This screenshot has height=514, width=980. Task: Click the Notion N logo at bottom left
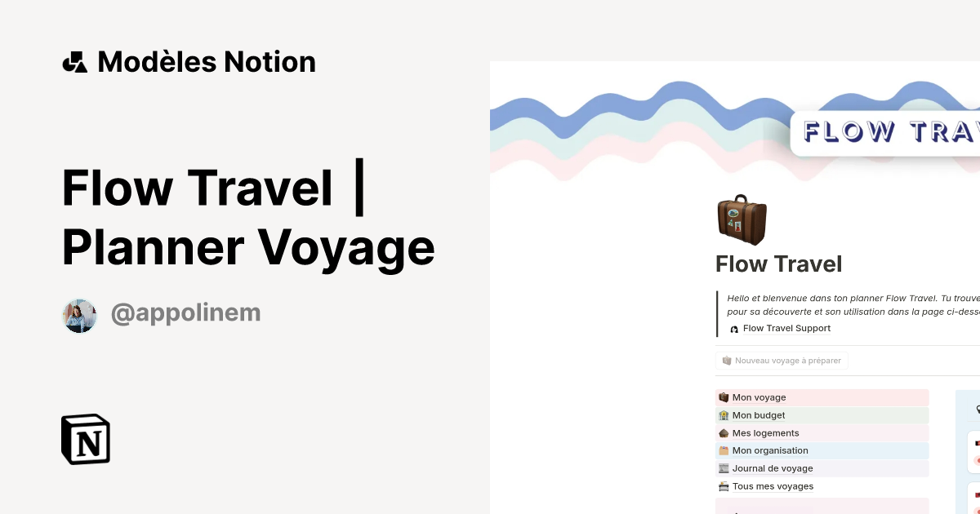coord(85,439)
